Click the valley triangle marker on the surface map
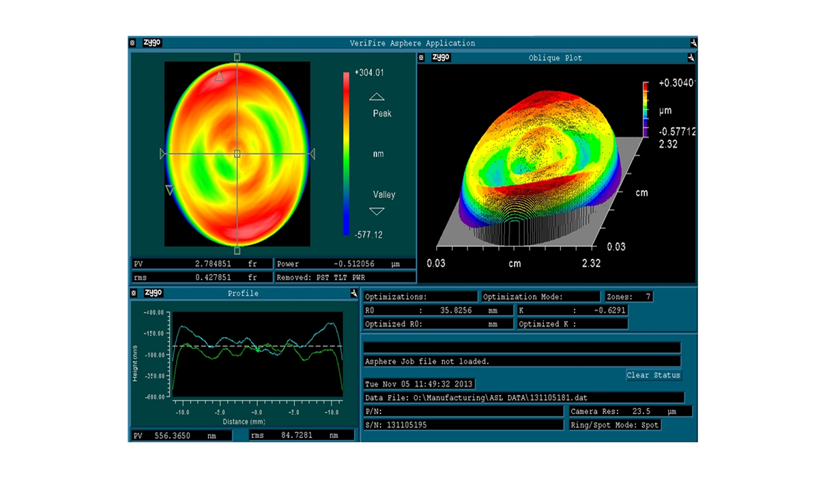The width and height of the screenshot is (823, 504). (x=170, y=190)
